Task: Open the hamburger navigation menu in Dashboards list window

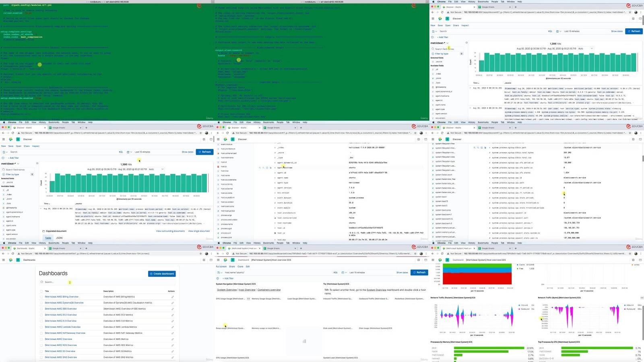Action: coord(3,260)
